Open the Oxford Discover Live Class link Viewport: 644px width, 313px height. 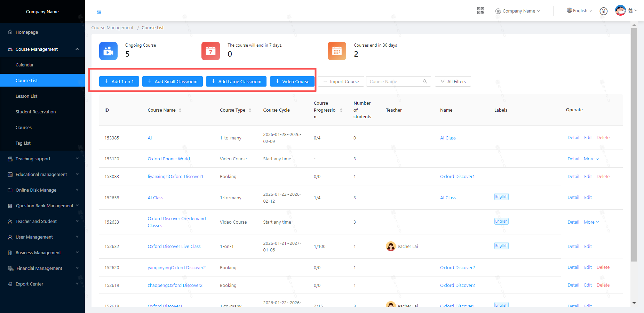click(174, 247)
